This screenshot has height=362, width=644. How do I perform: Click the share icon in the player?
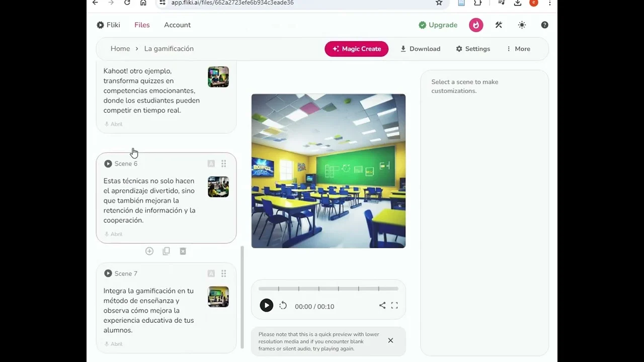(x=382, y=306)
